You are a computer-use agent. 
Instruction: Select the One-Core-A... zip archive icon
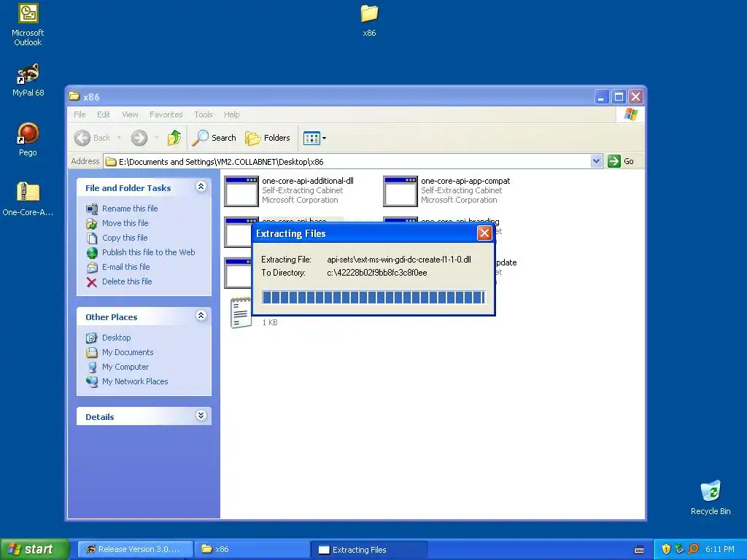click(x=28, y=199)
